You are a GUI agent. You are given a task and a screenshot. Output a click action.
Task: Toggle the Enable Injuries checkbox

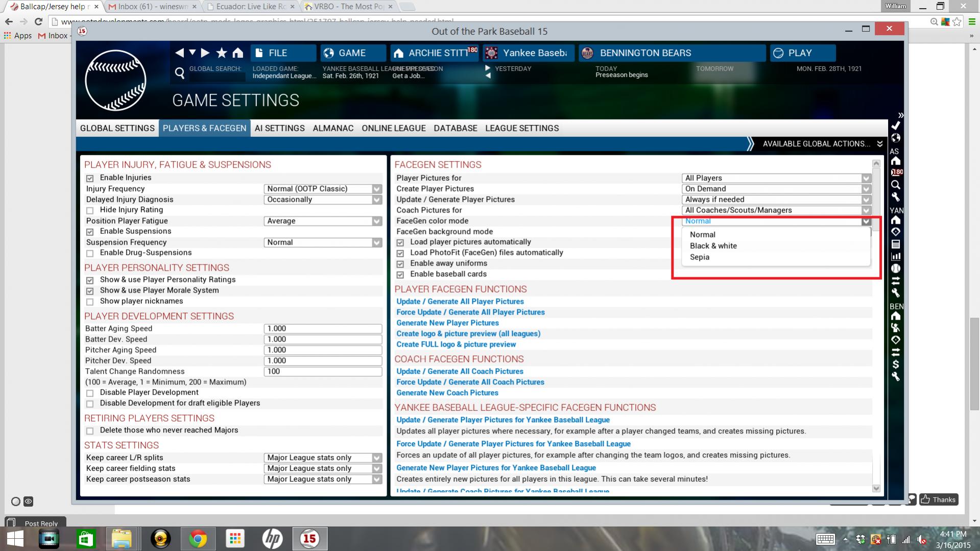[x=90, y=178]
